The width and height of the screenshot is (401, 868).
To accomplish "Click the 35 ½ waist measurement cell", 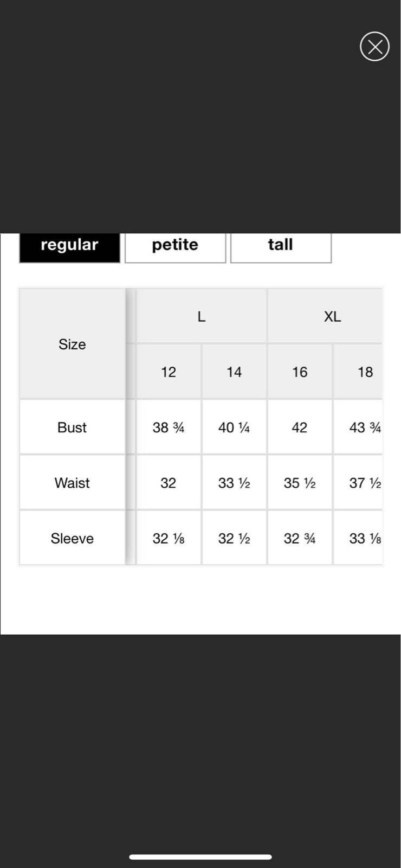I will point(300,483).
